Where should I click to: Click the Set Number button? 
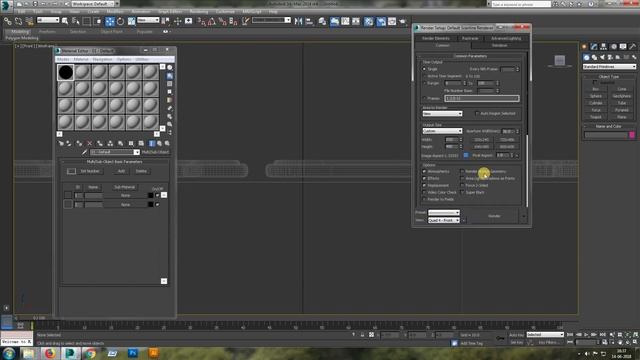(x=90, y=171)
